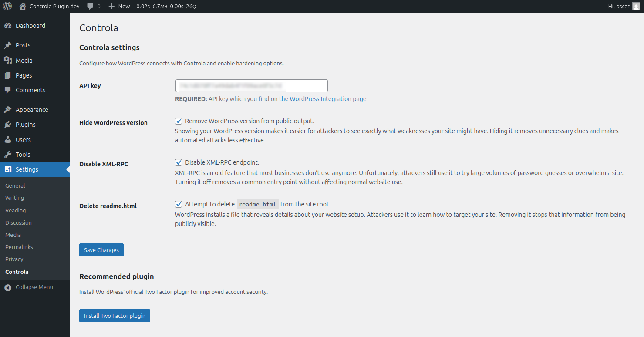Uncheck Attempt to delete readme.html checkbox

click(179, 204)
